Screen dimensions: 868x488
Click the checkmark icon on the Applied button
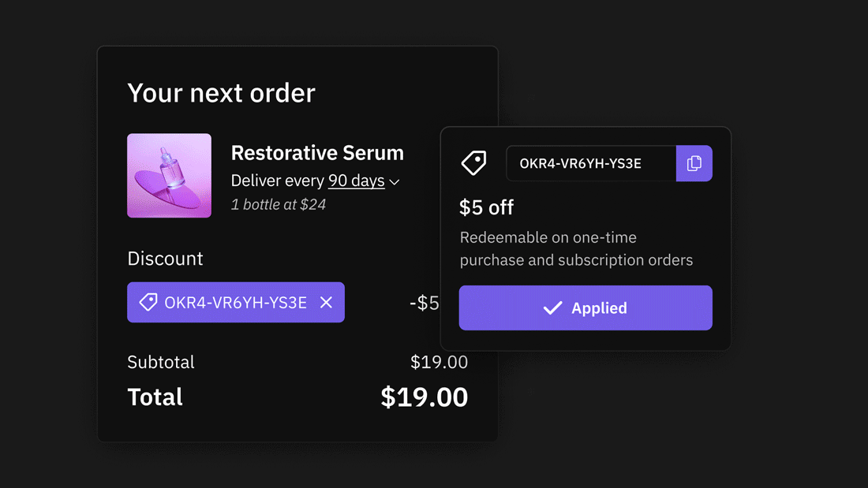(553, 308)
